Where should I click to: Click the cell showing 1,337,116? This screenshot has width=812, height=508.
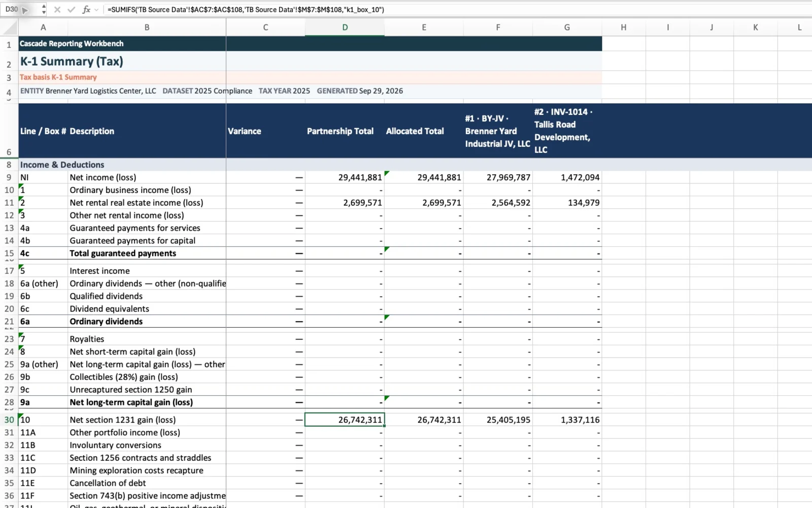coord(567,420)
